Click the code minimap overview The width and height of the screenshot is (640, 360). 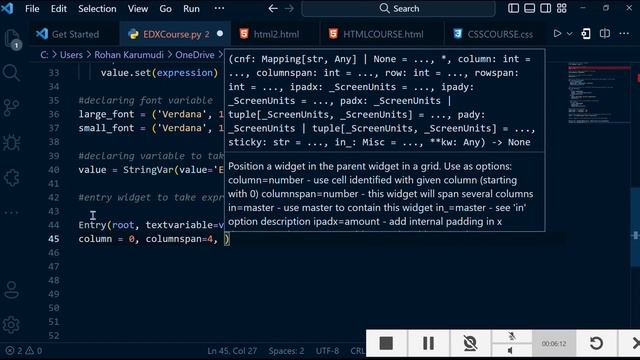coord(598,93)
